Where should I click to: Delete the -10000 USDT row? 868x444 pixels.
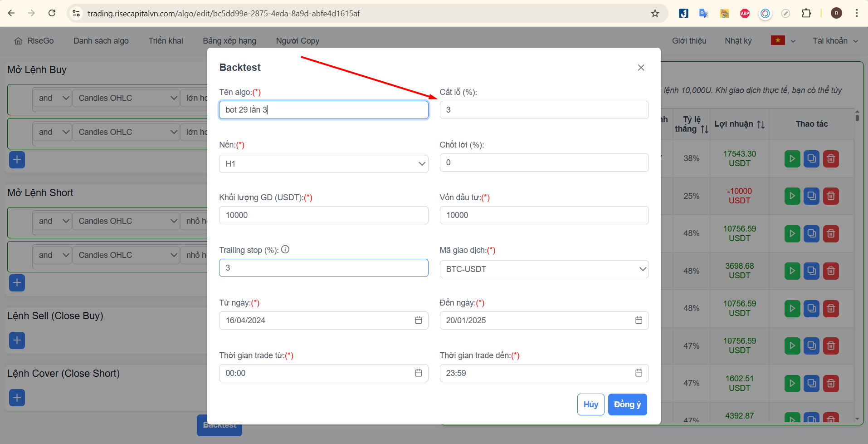coord(831,196)
